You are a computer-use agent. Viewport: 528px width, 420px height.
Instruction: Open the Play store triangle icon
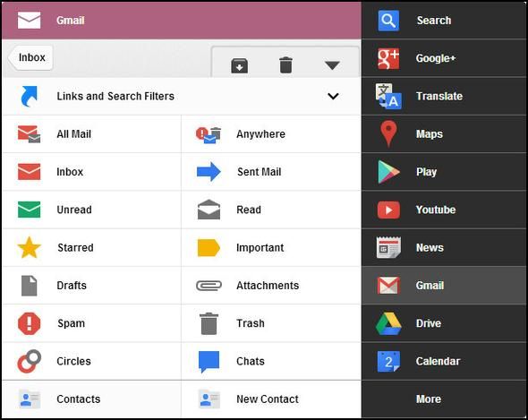(388, 172)
